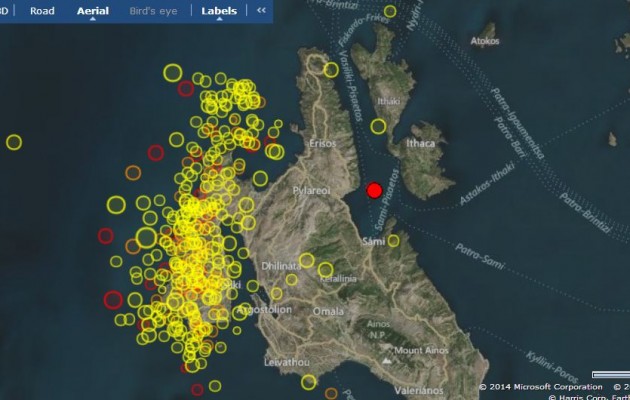This screenshot has width=630, height=400.
Task: Click the Atokos island label
Action: 484,42
